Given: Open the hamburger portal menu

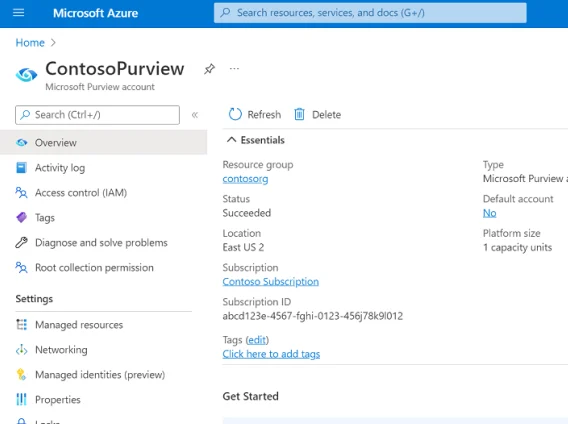Looking at the screenshot, I should [x=18, y=13].
